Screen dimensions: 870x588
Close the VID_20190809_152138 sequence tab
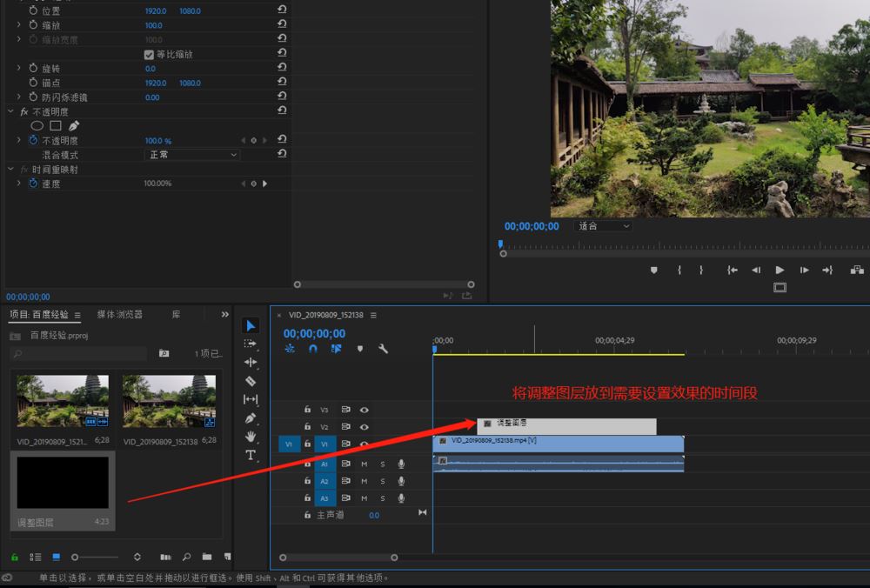pyautogui.click(x=279, y=315)
